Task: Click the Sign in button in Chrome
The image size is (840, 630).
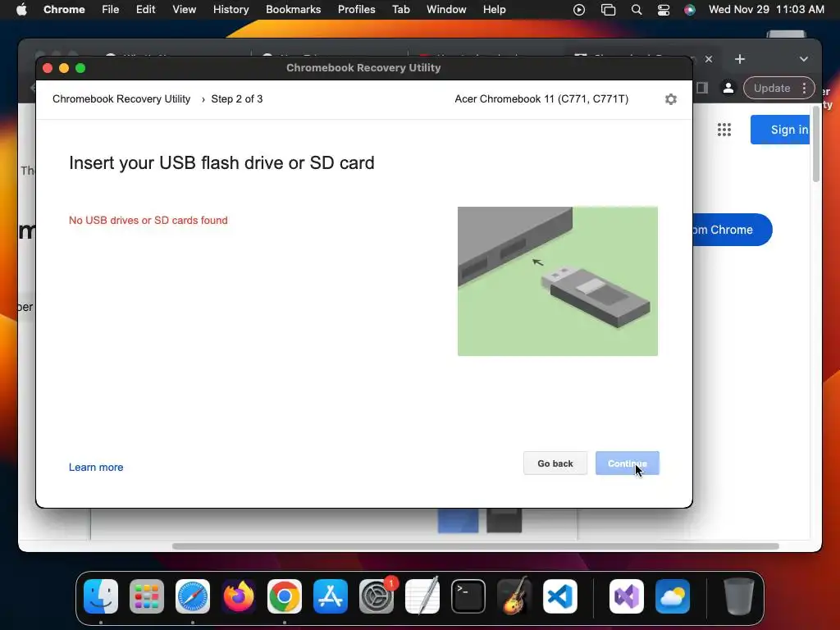Action: [x=781, y=130]
